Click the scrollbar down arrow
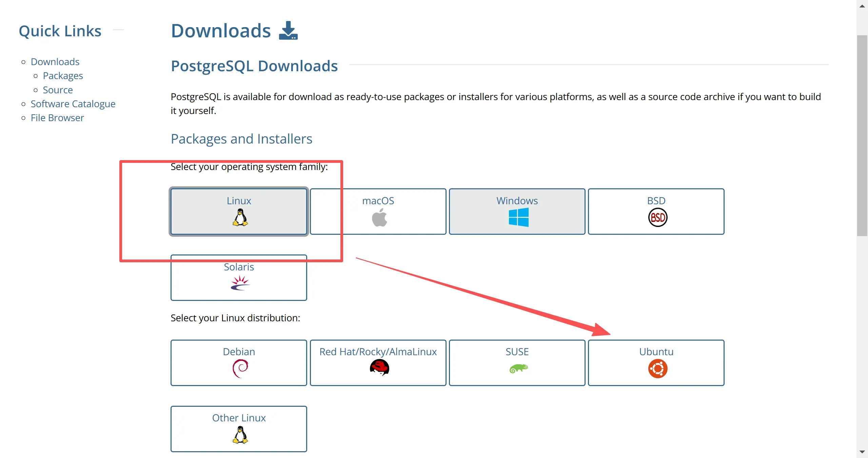The height and width of the screenshot is (458, 868). coord(862,452)
